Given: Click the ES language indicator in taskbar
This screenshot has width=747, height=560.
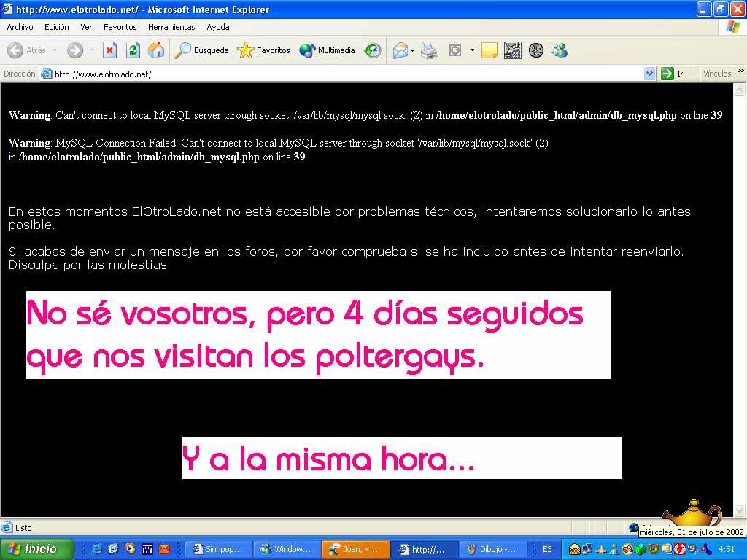Looking at the screenshot, I should (547, 549).
